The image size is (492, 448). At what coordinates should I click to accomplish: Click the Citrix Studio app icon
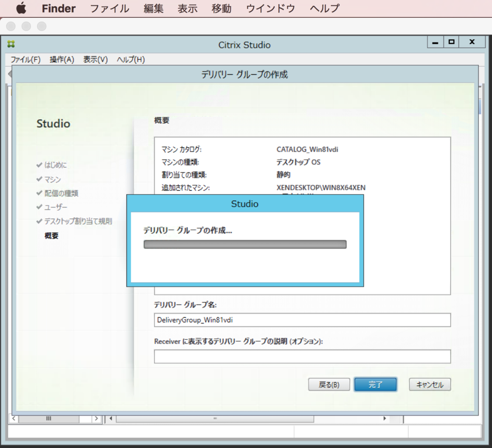11,44
